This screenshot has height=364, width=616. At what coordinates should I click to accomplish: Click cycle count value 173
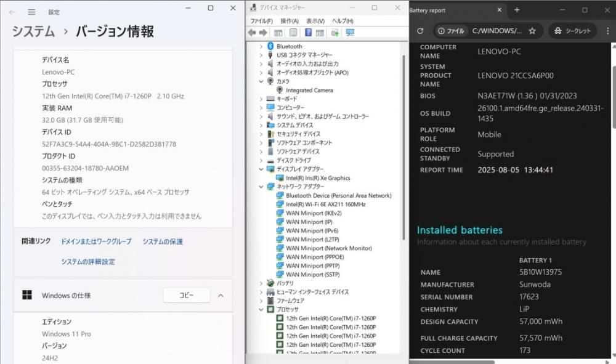coord(525,350)
